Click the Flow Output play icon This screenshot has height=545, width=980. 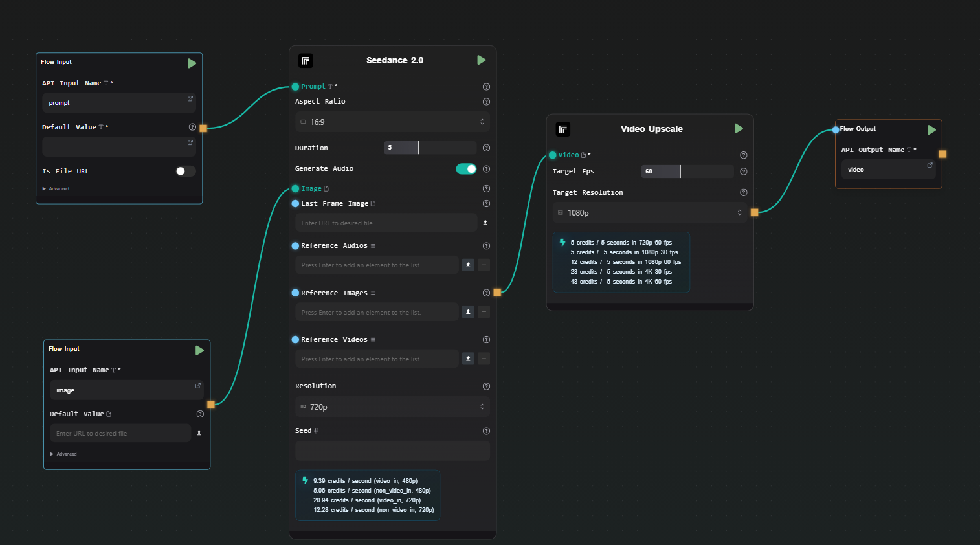point(931,130)
